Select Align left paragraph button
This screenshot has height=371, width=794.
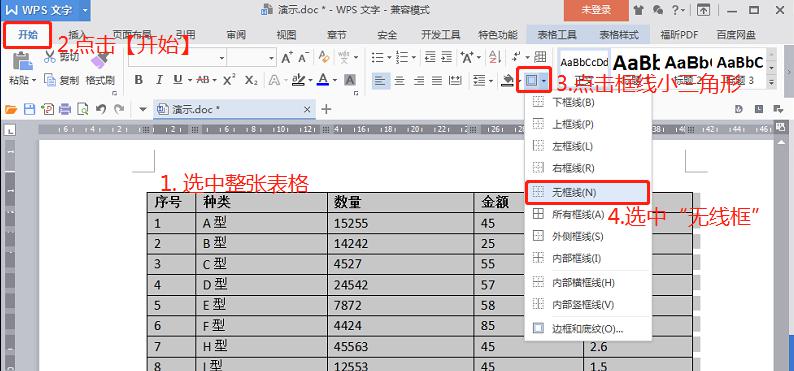click(x=381, y=80)
